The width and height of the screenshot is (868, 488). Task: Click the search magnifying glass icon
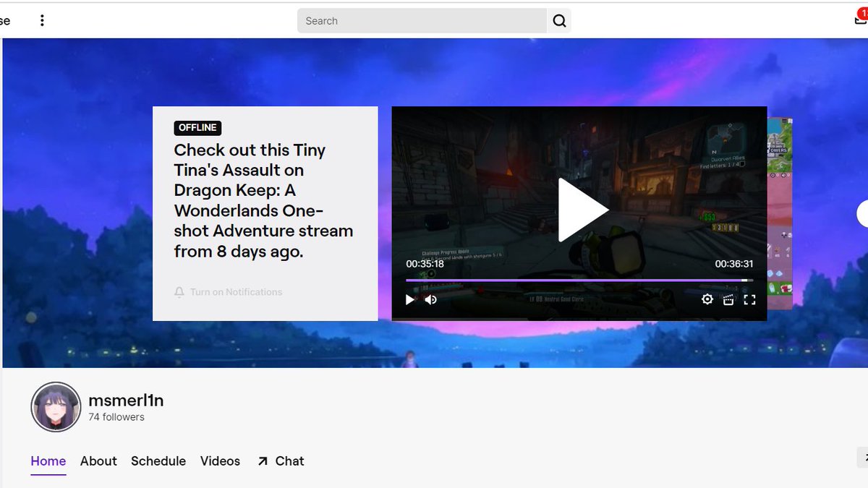559,20
